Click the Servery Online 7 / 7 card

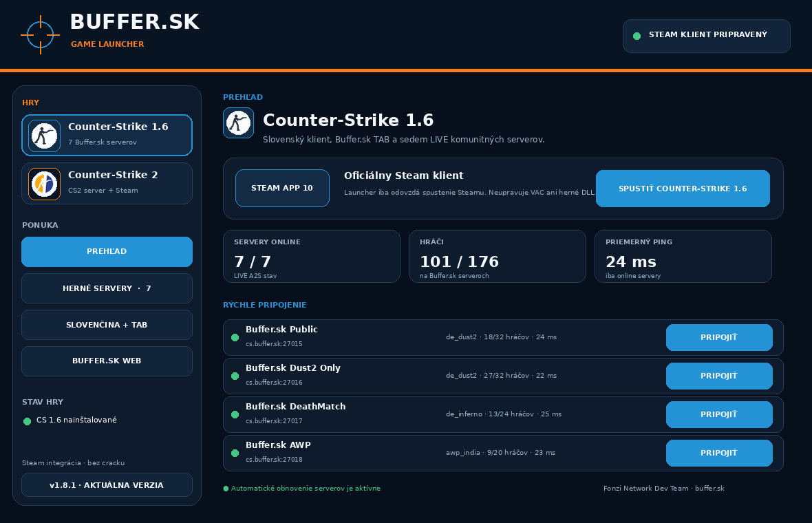click(311, 256)
